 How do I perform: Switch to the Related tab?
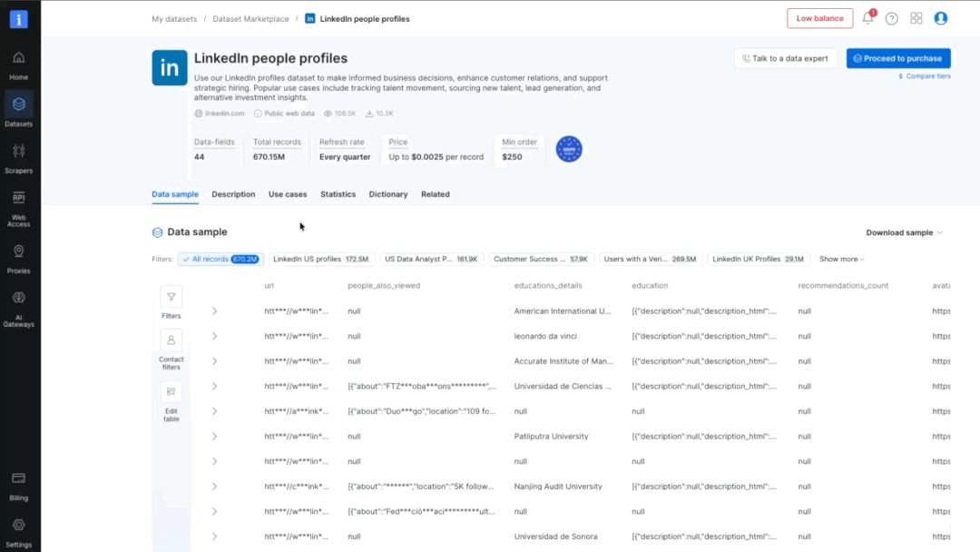point(435,194)
